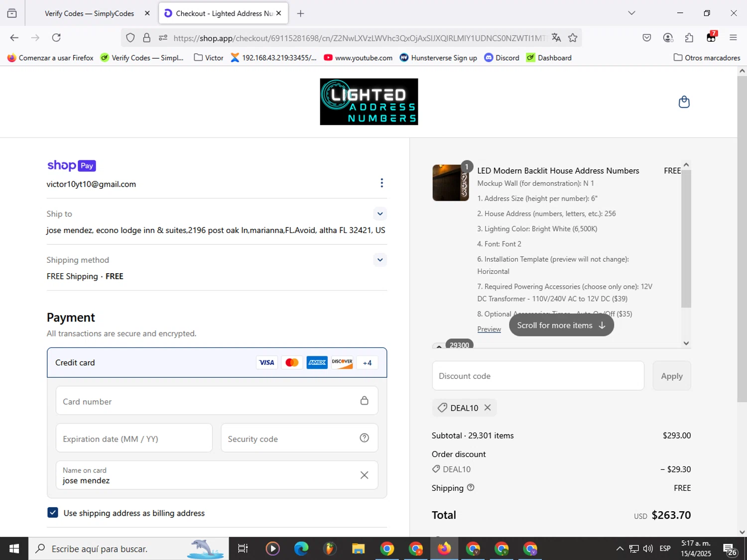The width and height of the screenshot is (747, 560).
Task: Translate this page icon
Action: [x=556, y=38]
